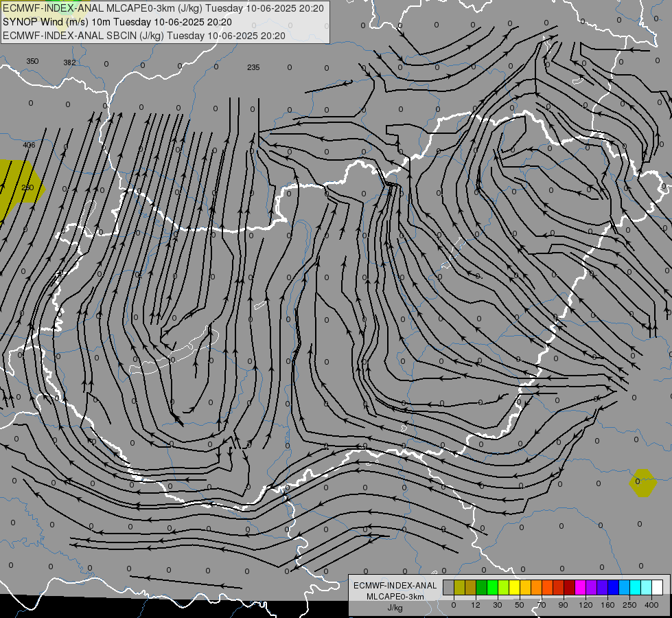Click the station value 382
672x618 pixels.
click(x=69, y=62)
